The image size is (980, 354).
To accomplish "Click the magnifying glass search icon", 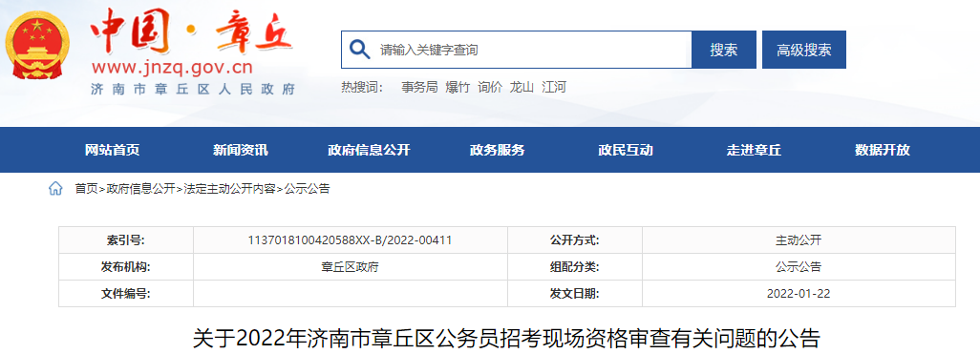I will point(359,50).
